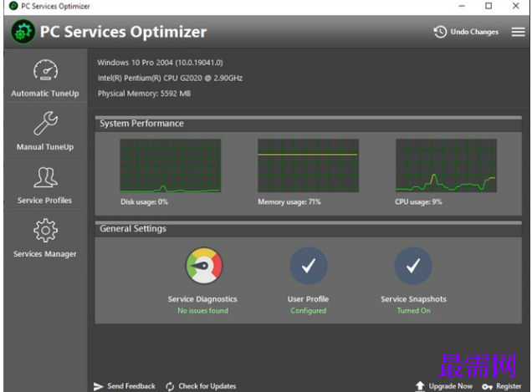The height and width of the screenshot is (392, 532).
Task: Select the Services Manager label
Action: (45, 254)
